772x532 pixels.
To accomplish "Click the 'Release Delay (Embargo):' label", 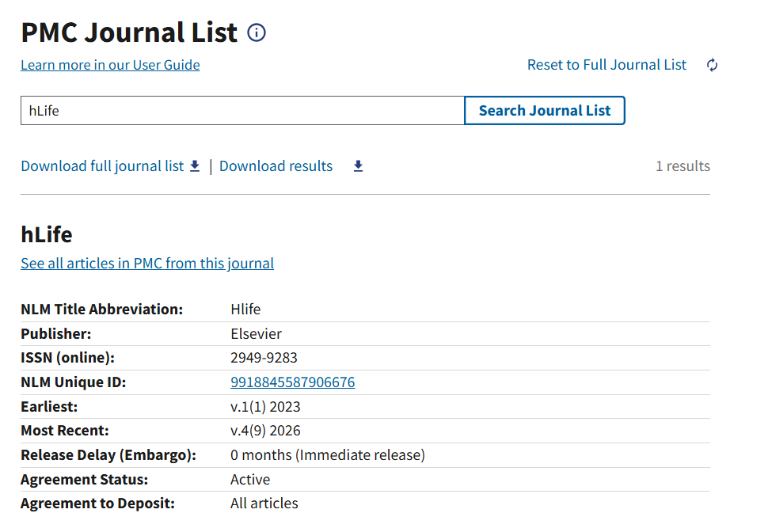I will [108, 455].
